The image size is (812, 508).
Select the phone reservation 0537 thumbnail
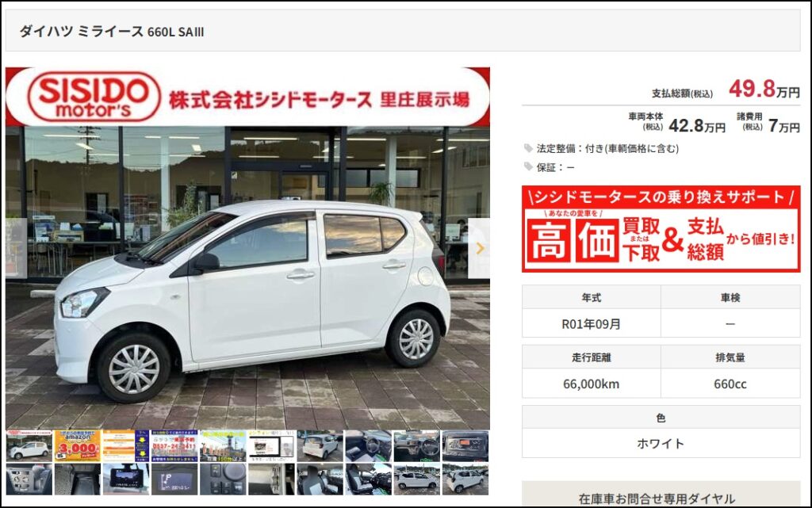click(174, 446)
